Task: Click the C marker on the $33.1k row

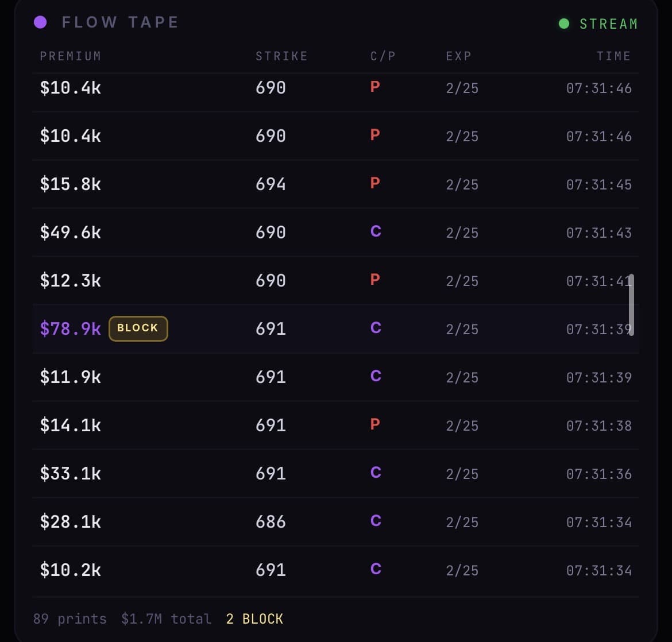Action: [x=376, y=473]
